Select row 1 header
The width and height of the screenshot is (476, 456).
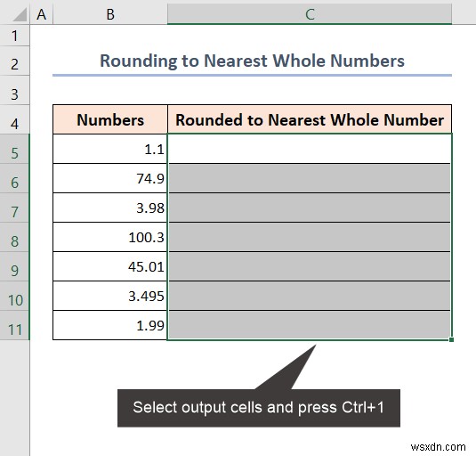[x=14, y=36]
